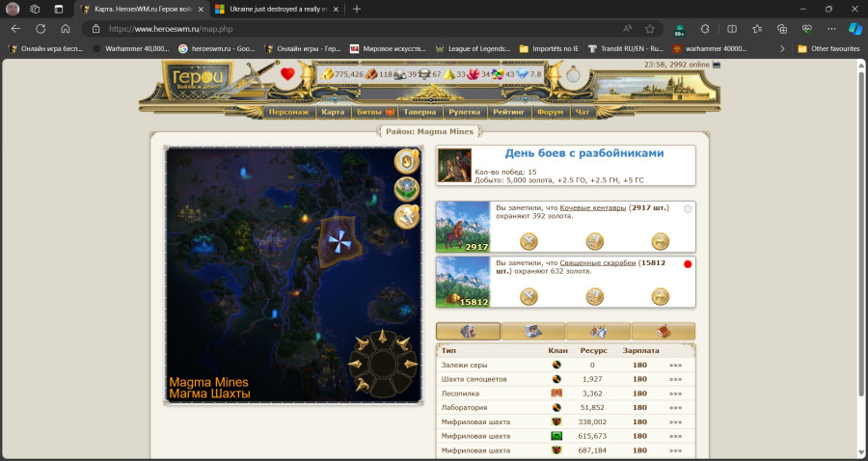Expand the Мифриловая шахта 338,002 row arrows
The width and height of the screenshot is (868, 461).
675,422
